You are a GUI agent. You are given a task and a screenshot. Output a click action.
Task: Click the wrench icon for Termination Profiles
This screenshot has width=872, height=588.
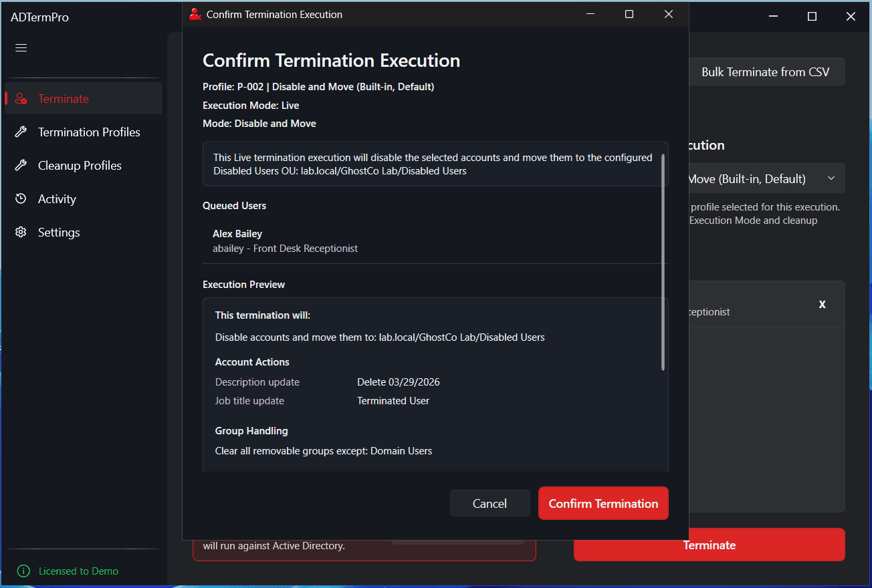tap(21, 132)
